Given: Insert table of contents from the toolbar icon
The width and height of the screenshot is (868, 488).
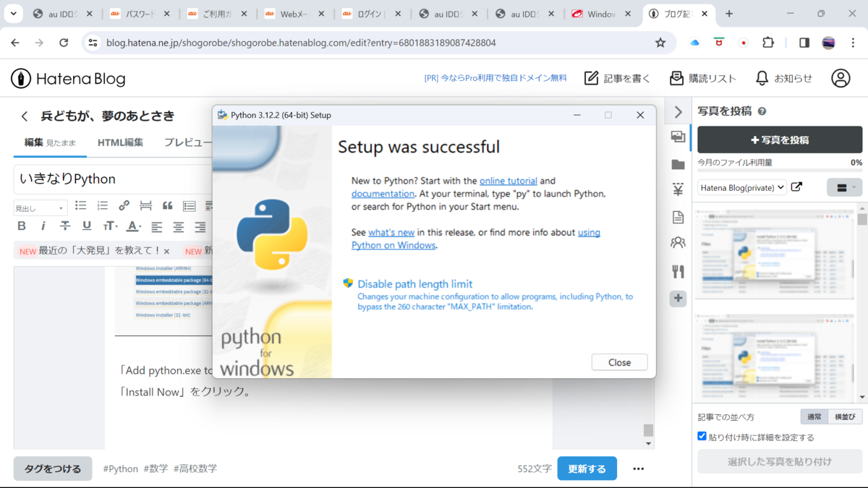Looking at the screenshot, I should tap(189, 206).
